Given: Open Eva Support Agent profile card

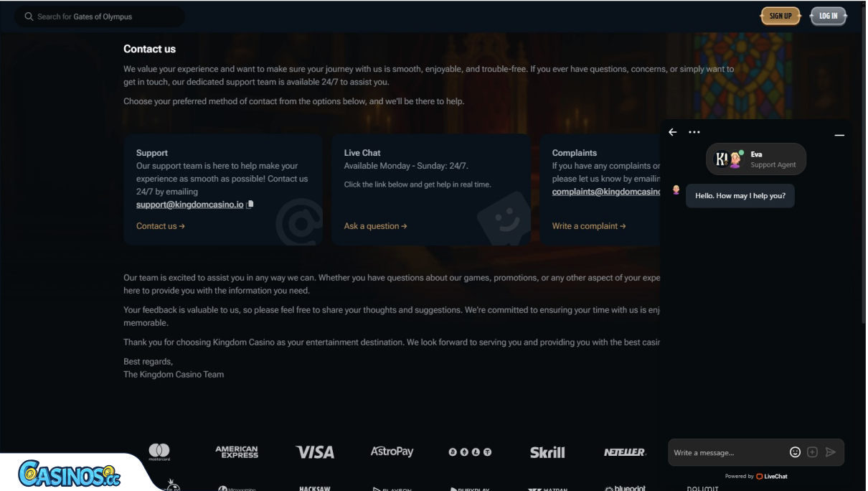Looking at the screenshot, I should (x=756, y=159).
